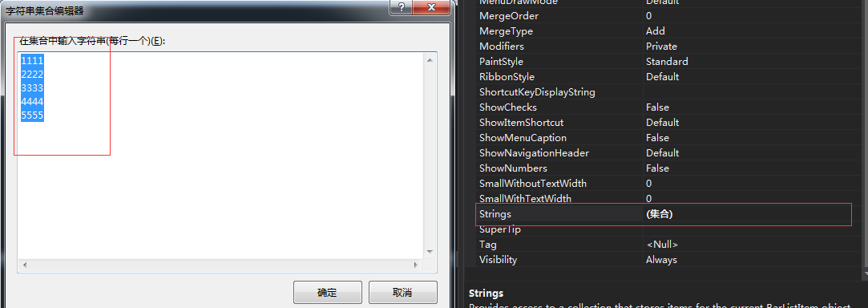
Task: Click the MergeOrder value 0 field
Action: [x=648, y=16]
